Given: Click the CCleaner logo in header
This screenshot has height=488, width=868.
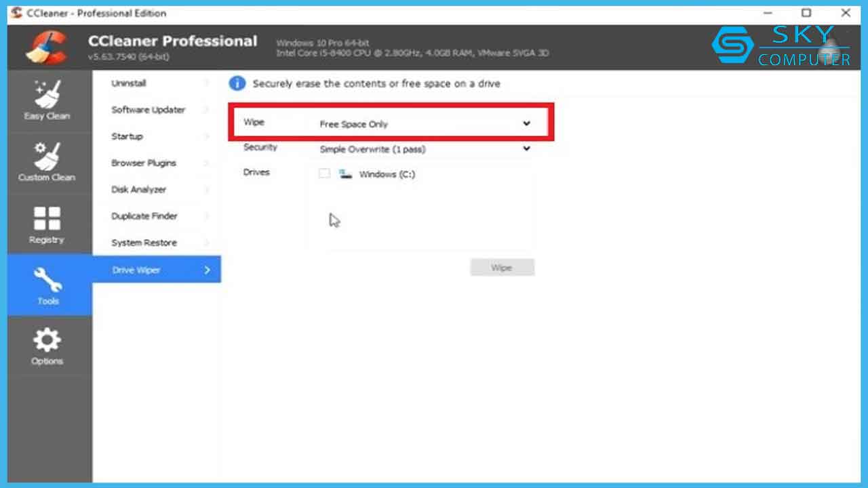Looking at the screenshot, I should coord(46,49).
